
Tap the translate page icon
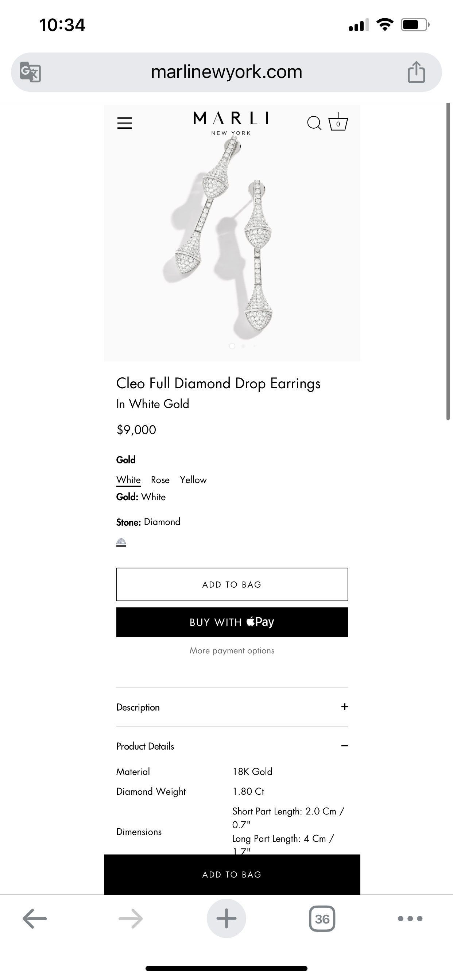point(30,72)
